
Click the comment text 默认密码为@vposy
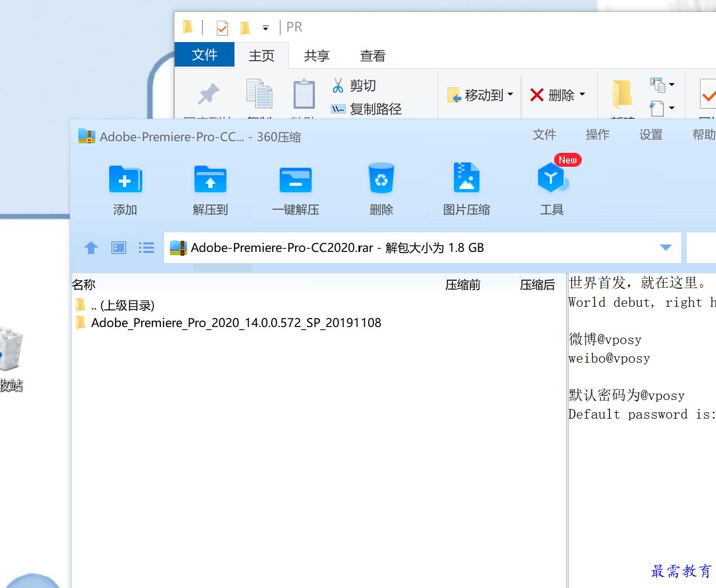[x=626, y=395]
